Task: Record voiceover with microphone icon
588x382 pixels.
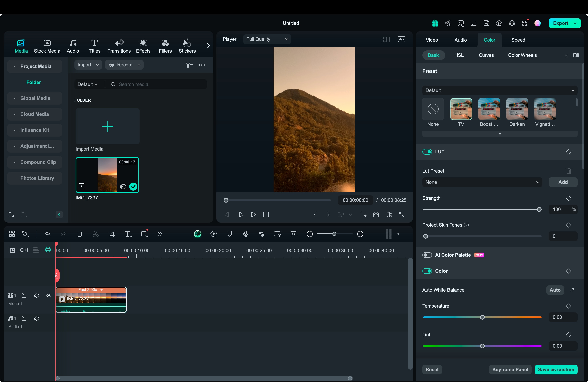Action: [245, 234]
